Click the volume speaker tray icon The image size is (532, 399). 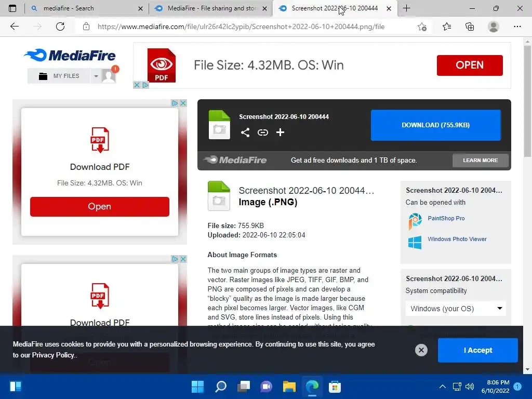pos(470,387)
